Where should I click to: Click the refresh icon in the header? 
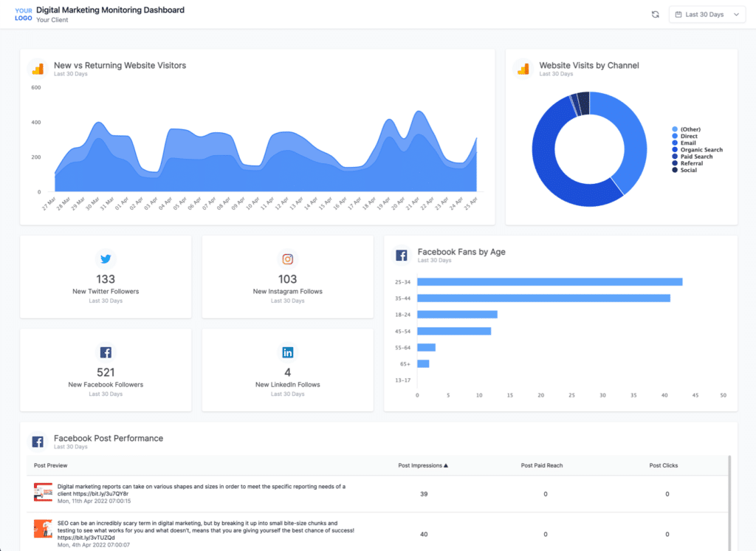pos(655,13)
